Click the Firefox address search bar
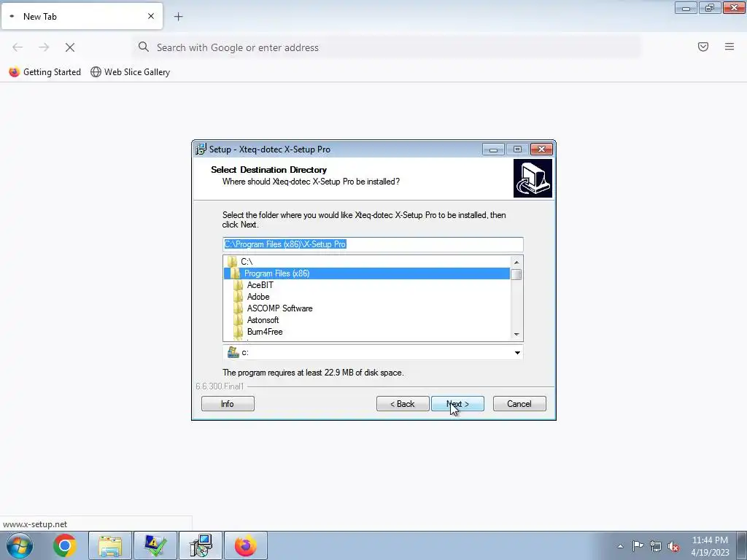This screenshot has height=560, width=747. point(387,47)
